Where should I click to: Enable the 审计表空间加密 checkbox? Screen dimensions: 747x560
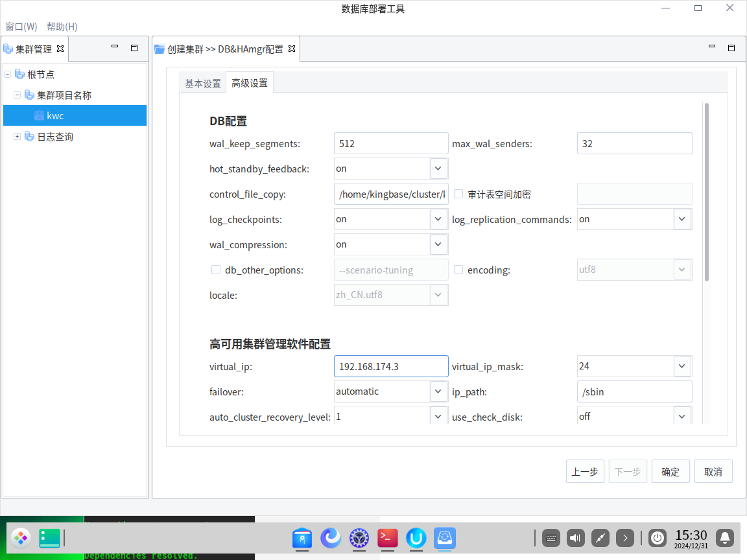458,194
